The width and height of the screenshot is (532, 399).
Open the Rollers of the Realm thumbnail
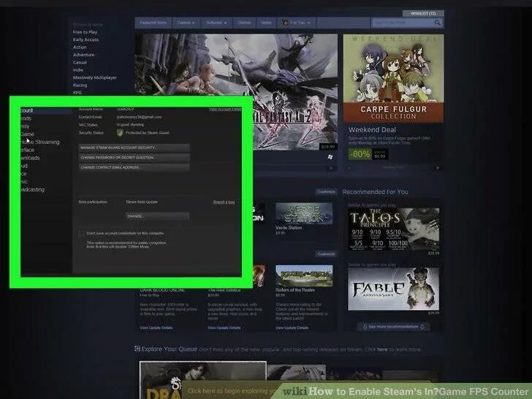304,275
